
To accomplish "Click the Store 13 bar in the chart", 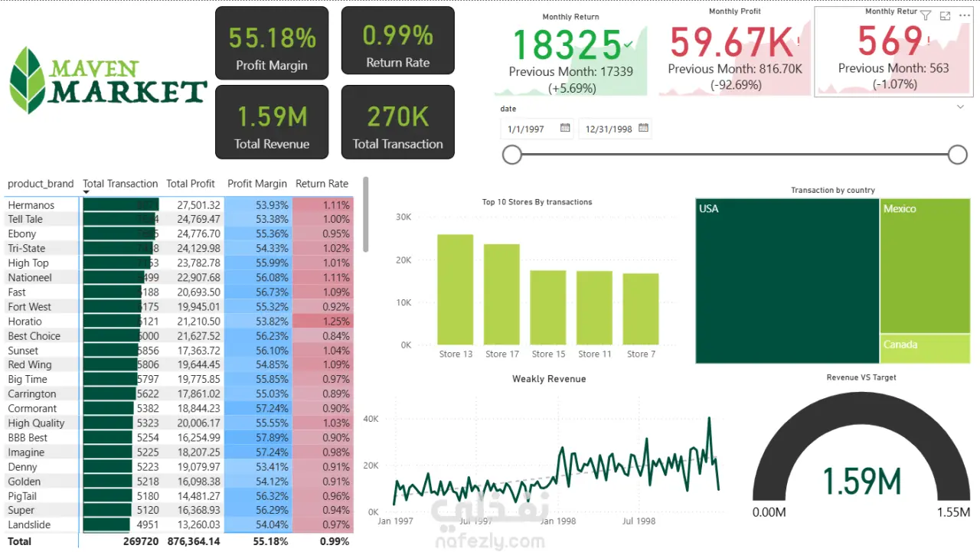I will tap(456, 289).
